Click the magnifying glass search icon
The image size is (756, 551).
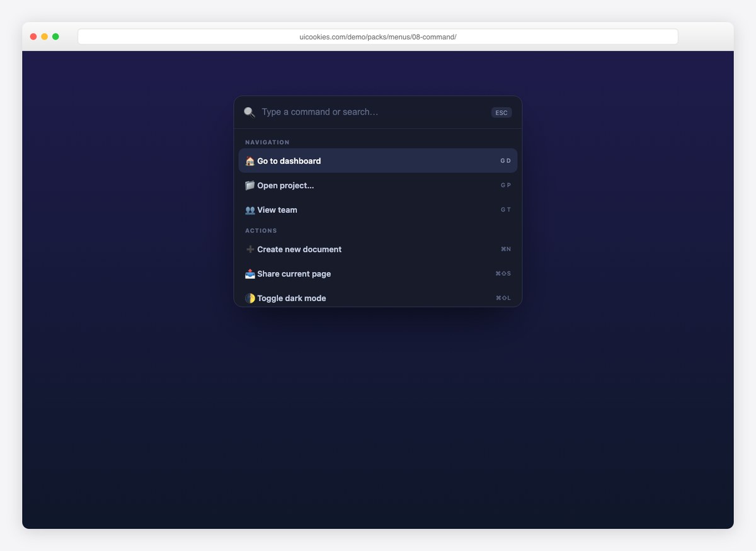249,112
